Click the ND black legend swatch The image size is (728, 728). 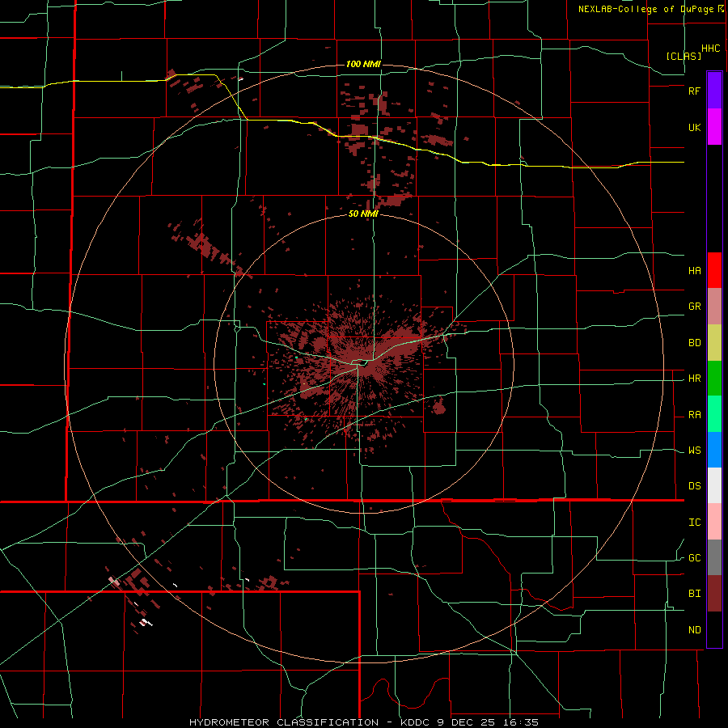[714, 629]
